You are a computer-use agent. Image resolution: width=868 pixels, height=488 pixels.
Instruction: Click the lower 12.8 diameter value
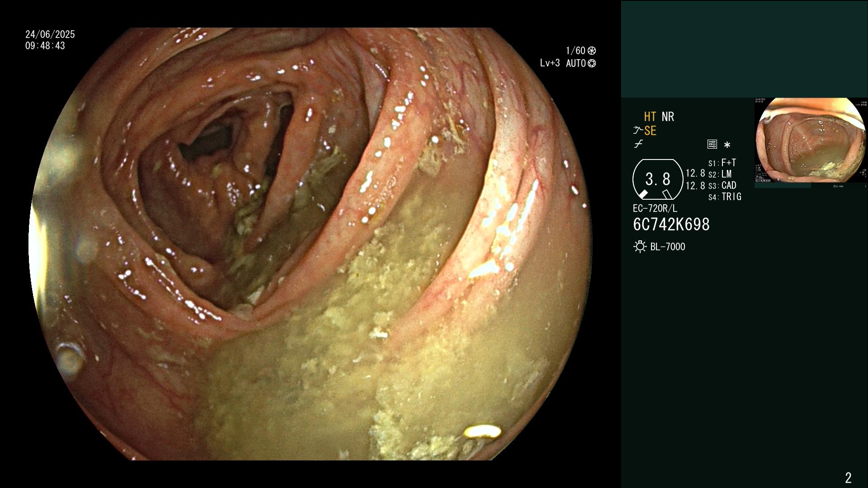pos(695,185)
